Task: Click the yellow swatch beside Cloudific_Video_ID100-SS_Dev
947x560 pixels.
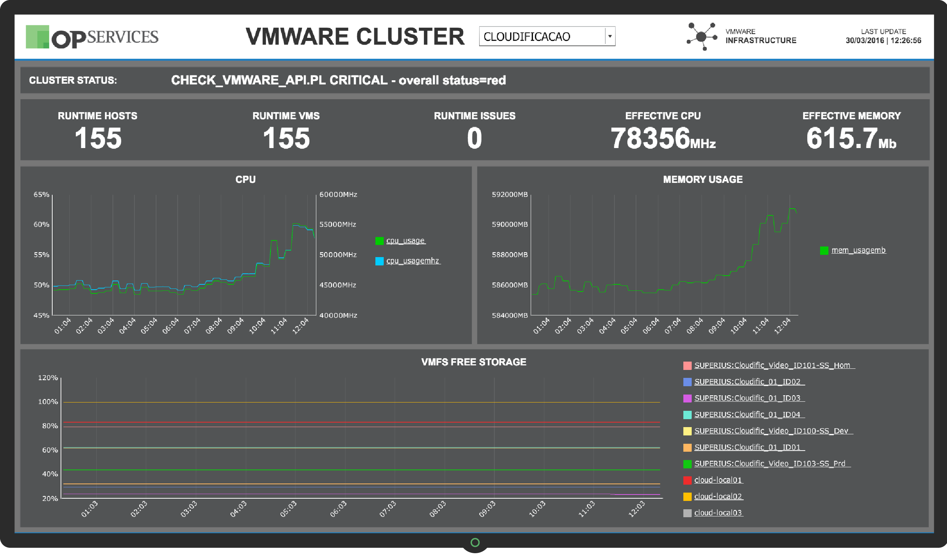Action: (x=687, y=431)
